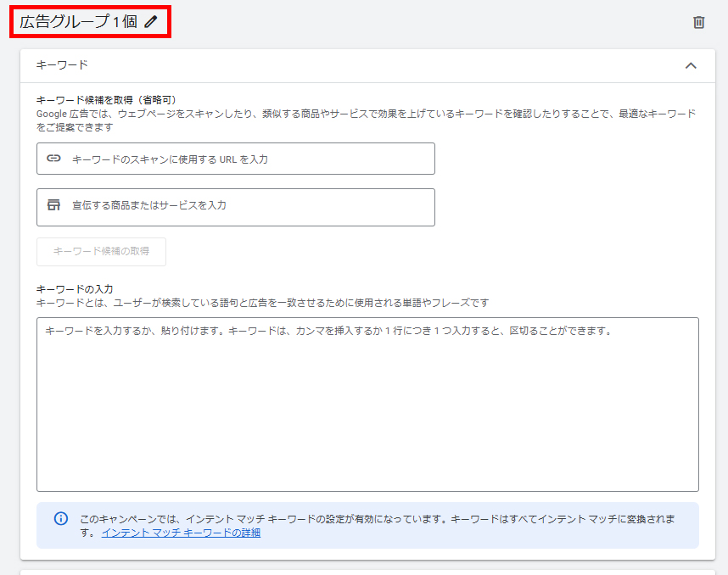Click the キーワード section header title

[x=62, y=65]
